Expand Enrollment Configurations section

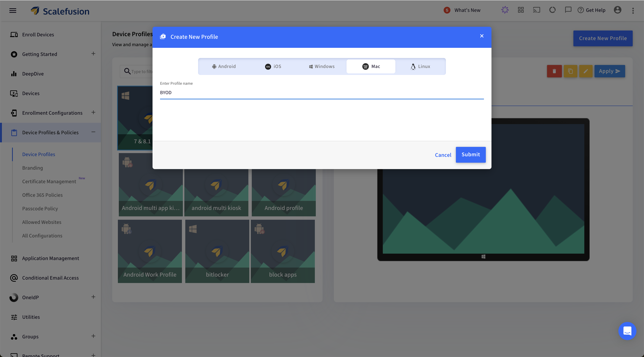pyautogui.click(x=93, y=112)
